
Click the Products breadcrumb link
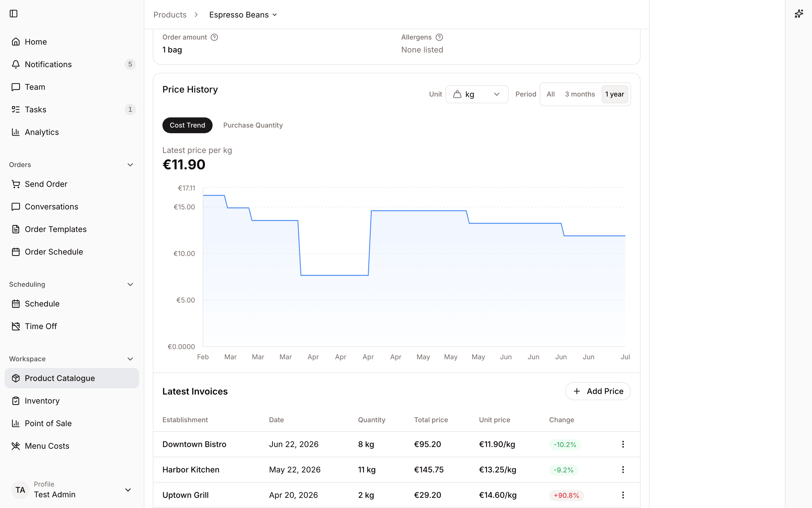[x=170, y=15]
